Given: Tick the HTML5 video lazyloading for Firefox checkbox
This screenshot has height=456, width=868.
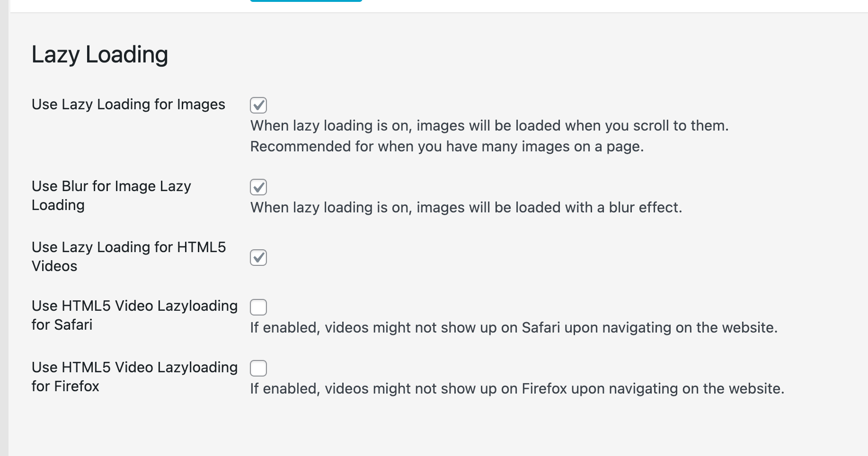Looking at the screenshot, I should tap(258, 368).
